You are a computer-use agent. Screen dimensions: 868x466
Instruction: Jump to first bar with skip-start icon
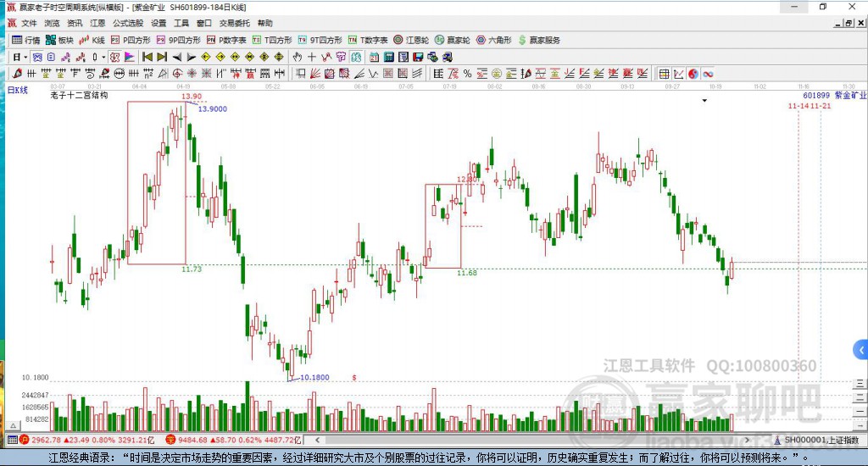point(147,57)
